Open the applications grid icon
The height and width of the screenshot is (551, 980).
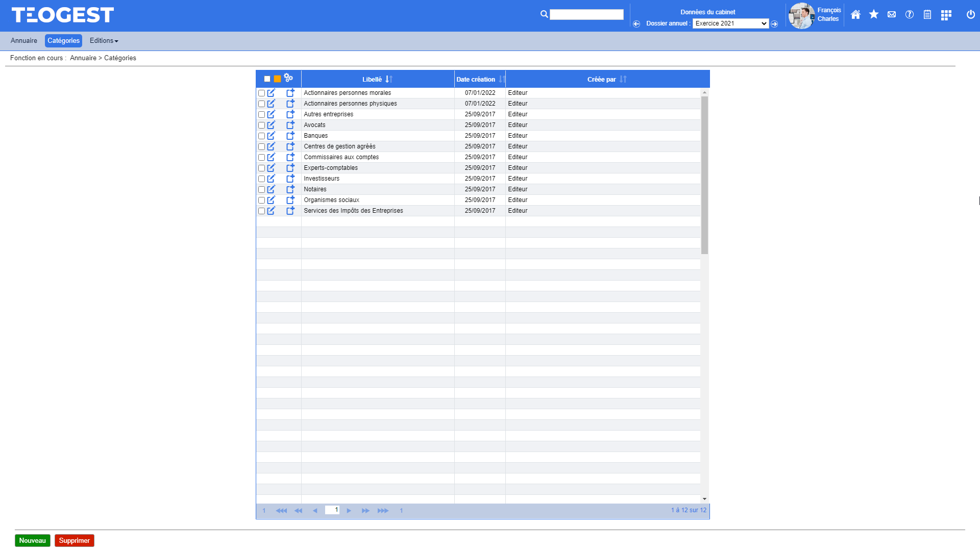point(946,15)
